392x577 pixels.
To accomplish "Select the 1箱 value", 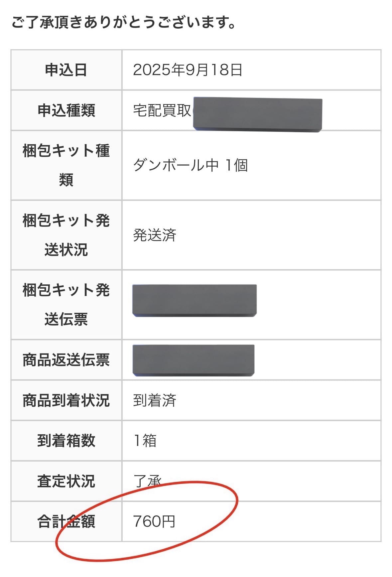I will click(x=145, y=441).
